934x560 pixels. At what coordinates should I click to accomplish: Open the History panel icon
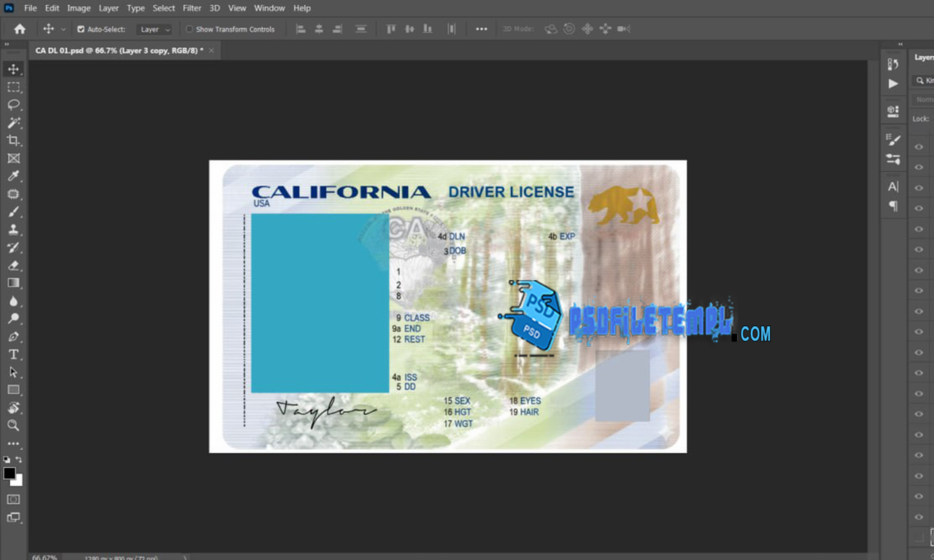(x=893, y=64)
